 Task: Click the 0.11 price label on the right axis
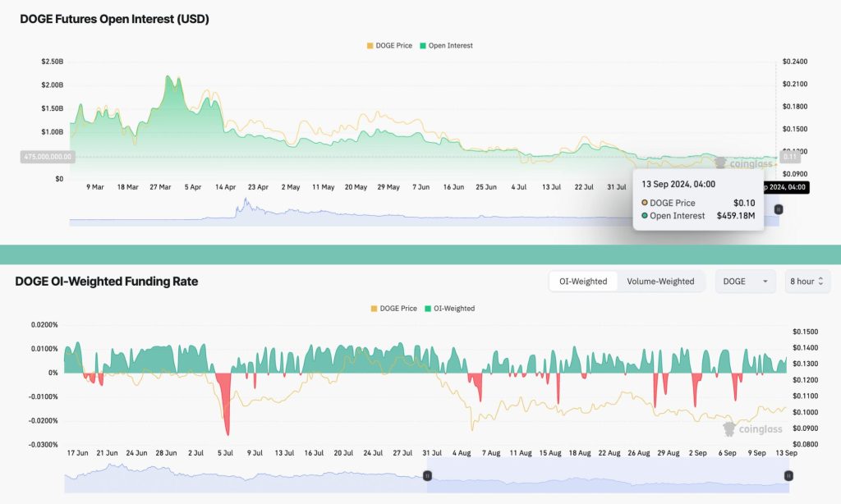point(789,156)
